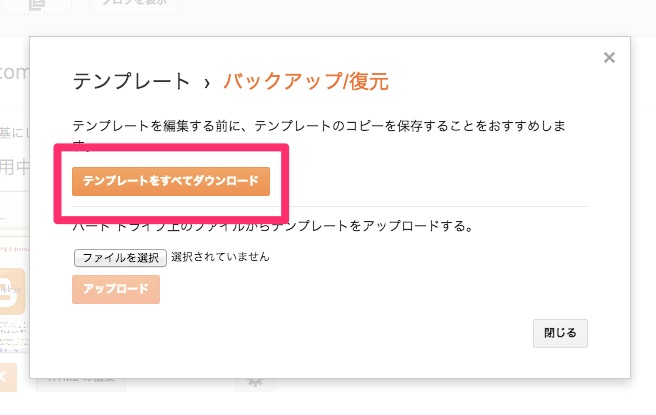Open the ファイルを選択 file chooser
The width and height of the screenshot is (656, 415).
point(120,258)
